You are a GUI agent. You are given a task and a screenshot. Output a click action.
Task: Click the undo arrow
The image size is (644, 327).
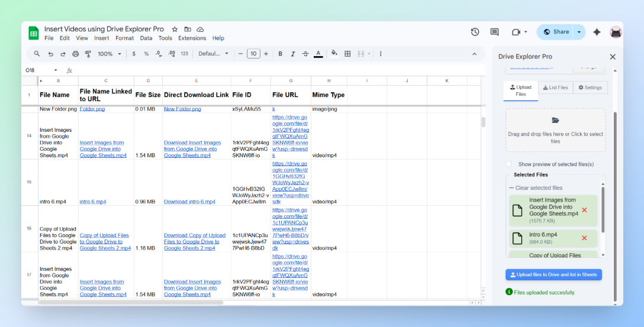click(x=50, y=54)
